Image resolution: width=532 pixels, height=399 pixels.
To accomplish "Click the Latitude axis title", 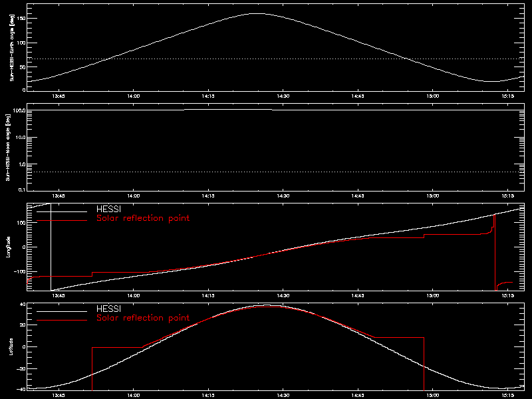I will pyautogui.click(x=11, y=346).
